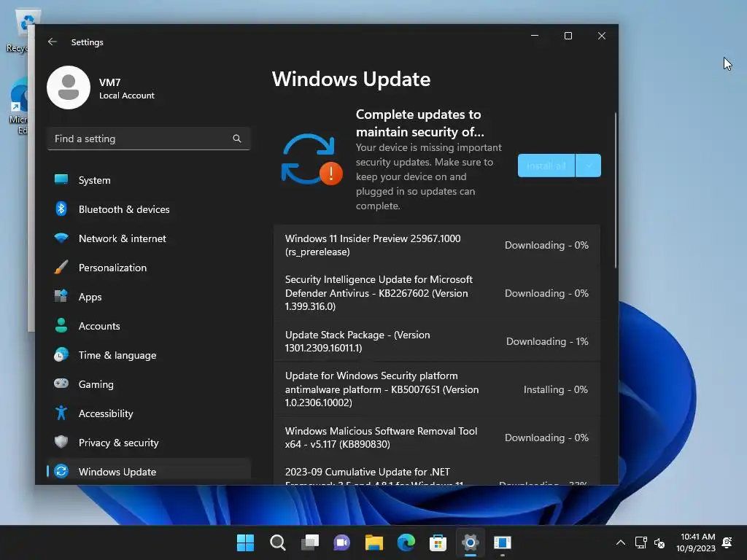Click 2023-09 Cumulative Update for .NET entry

[436, 472]
